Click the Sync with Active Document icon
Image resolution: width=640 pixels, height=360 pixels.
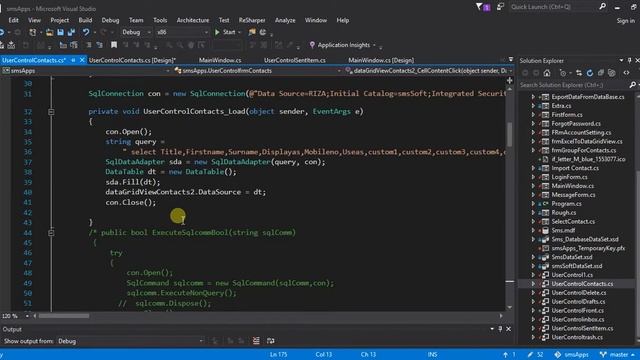[x=579, y=73]
